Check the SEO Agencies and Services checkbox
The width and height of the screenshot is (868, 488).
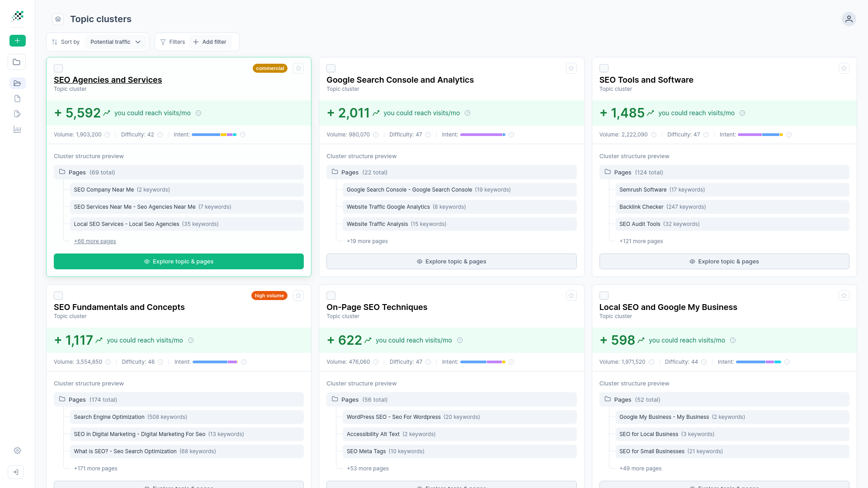(x=58, y=68)
